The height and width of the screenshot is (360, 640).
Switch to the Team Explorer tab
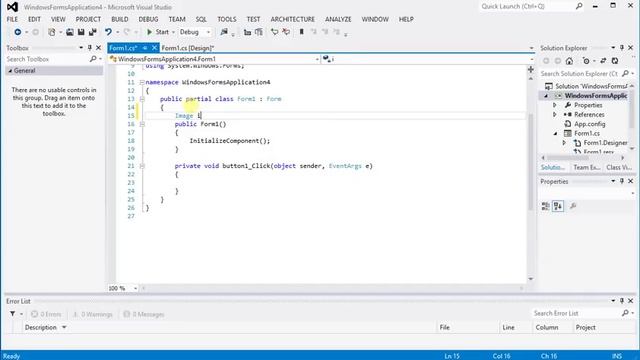point(586,167)
